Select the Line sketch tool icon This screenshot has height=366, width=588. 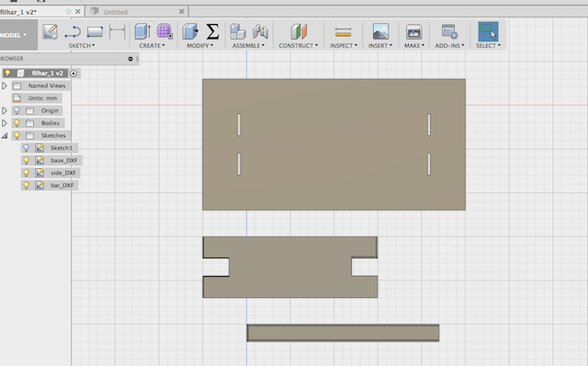(x=73, y=32)
